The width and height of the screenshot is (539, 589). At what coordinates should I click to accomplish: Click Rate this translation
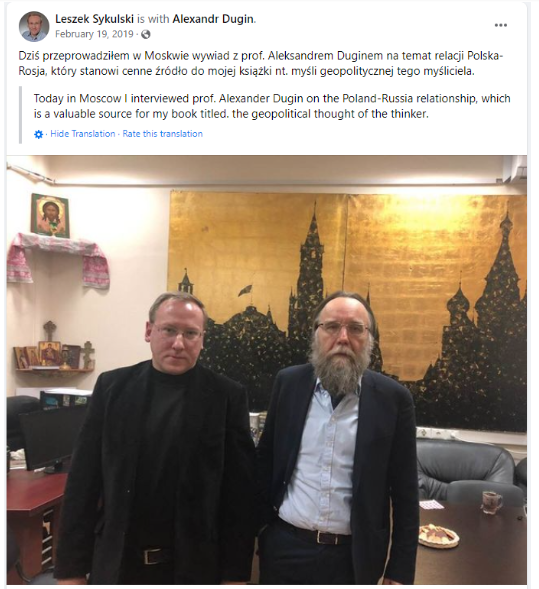click(x=163, y=134)
